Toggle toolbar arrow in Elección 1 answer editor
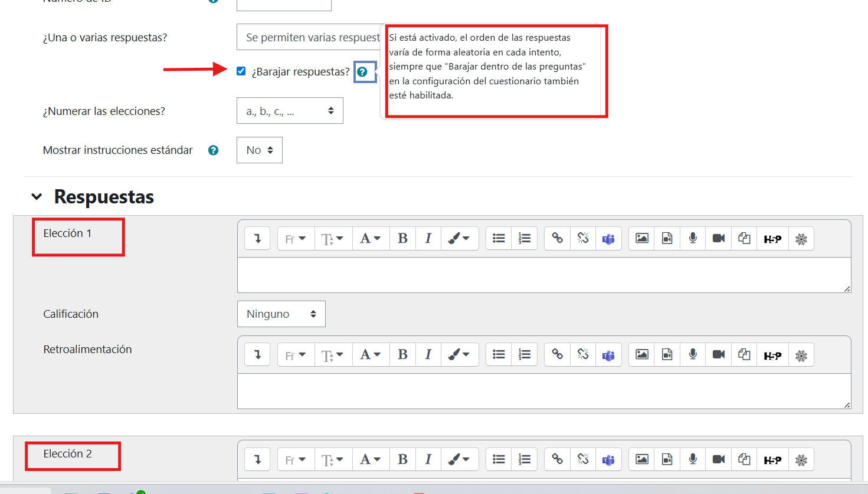Screen dimensions: 868x494 pos(257,238)
